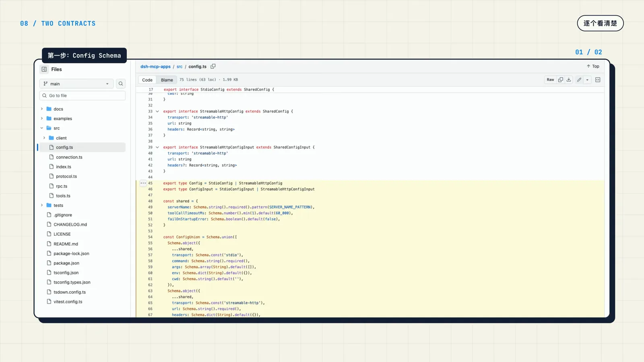The image size is (644, 362).
Task: Expand the examples folder chevron
Action: tap(42, 119)
